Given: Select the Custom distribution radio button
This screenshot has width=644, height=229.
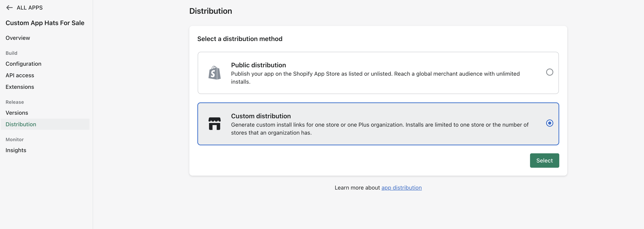Looking at the screenshot, I should (550, 123).
